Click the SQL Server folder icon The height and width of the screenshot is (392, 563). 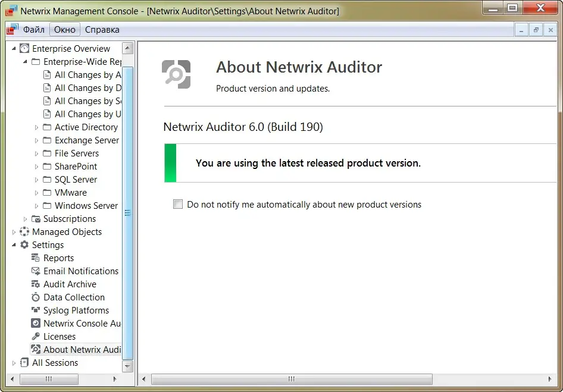47,180
